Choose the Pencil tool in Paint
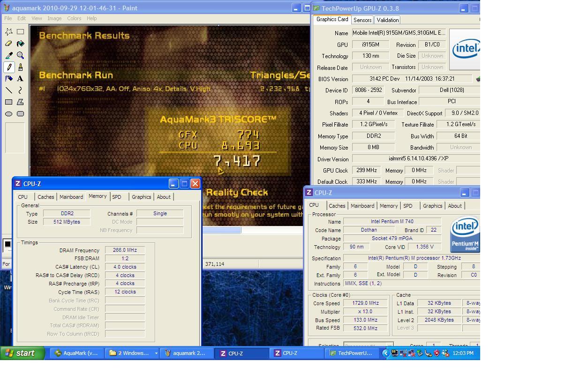The height and width of the screenshot is (384, 588). (x=9, y=67)
